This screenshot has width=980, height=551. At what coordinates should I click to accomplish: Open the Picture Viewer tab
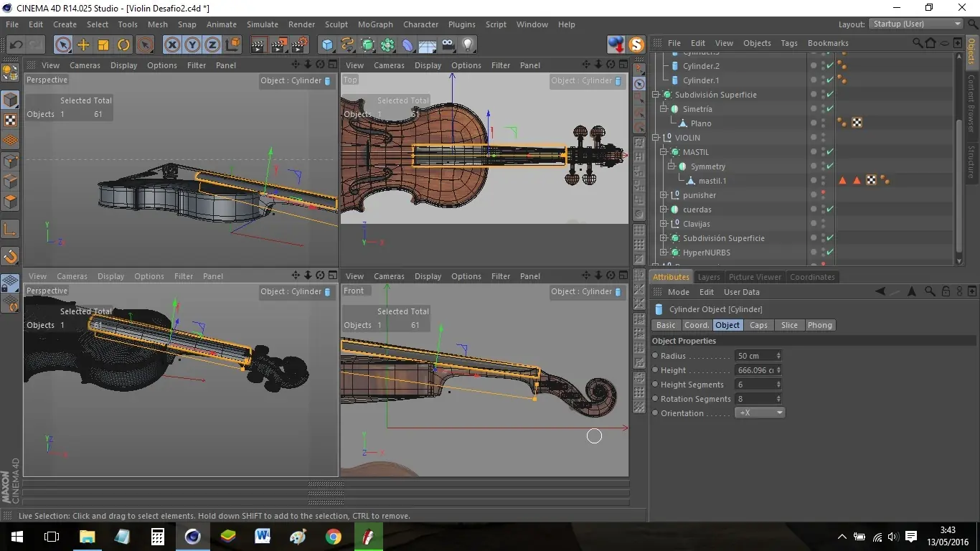[755, 277]
